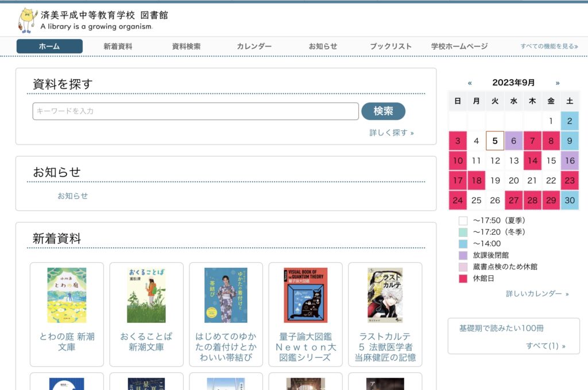
Task: Select September 14 in calendar
Action: [532, 161]
